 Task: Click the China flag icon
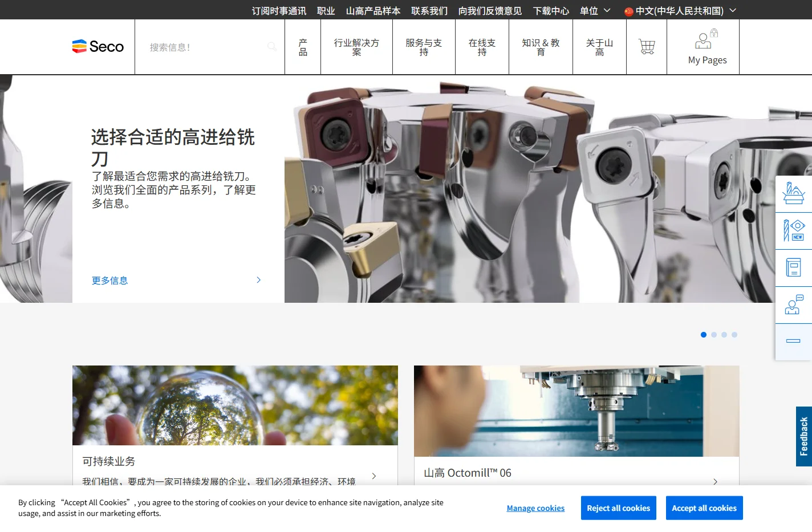pos(629,11)
